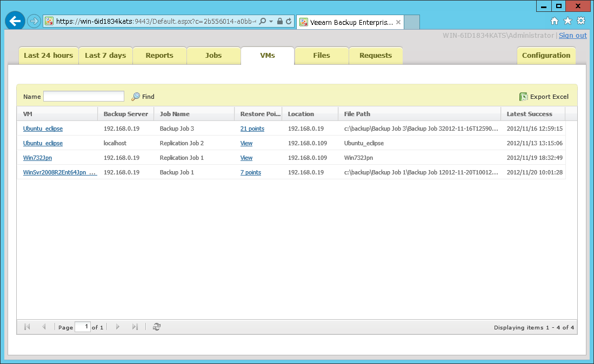Select the localhost backup server cell

[126, 143]
